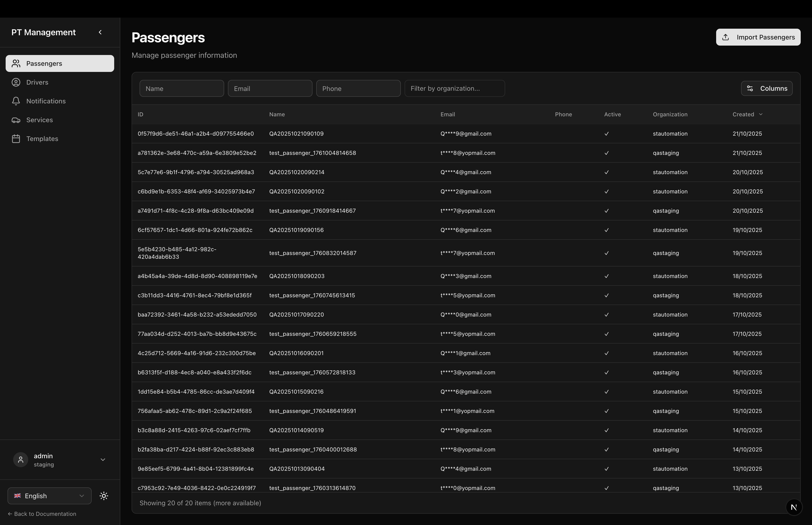Select the Passengers icon in sidebar

(16, 63)
